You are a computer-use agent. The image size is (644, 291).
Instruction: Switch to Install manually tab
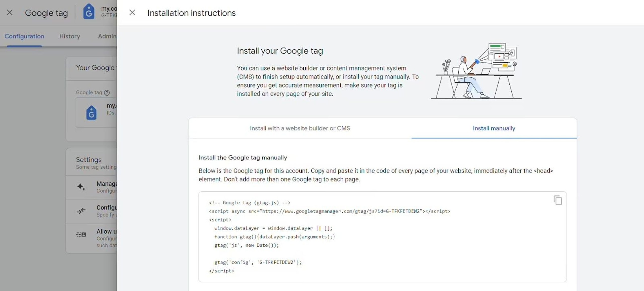click(494, 128)
